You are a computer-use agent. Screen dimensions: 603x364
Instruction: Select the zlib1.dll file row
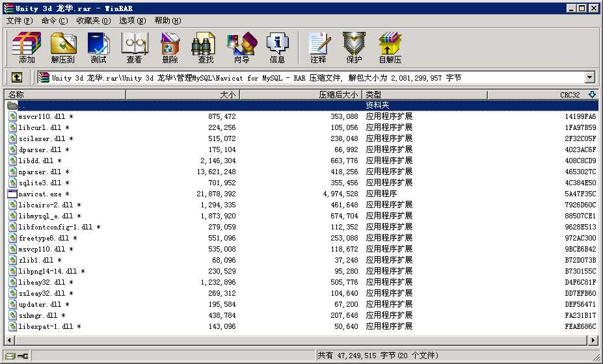coord(302,260)
